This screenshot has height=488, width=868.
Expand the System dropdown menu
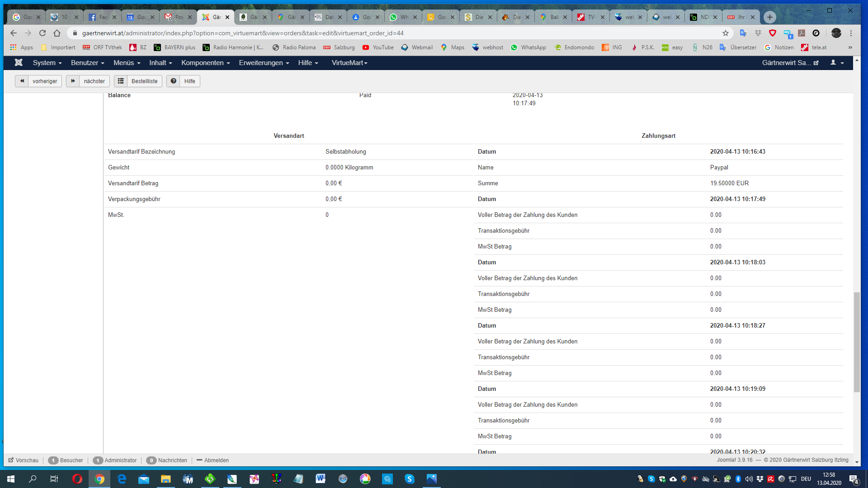click(x=47, y=63)
